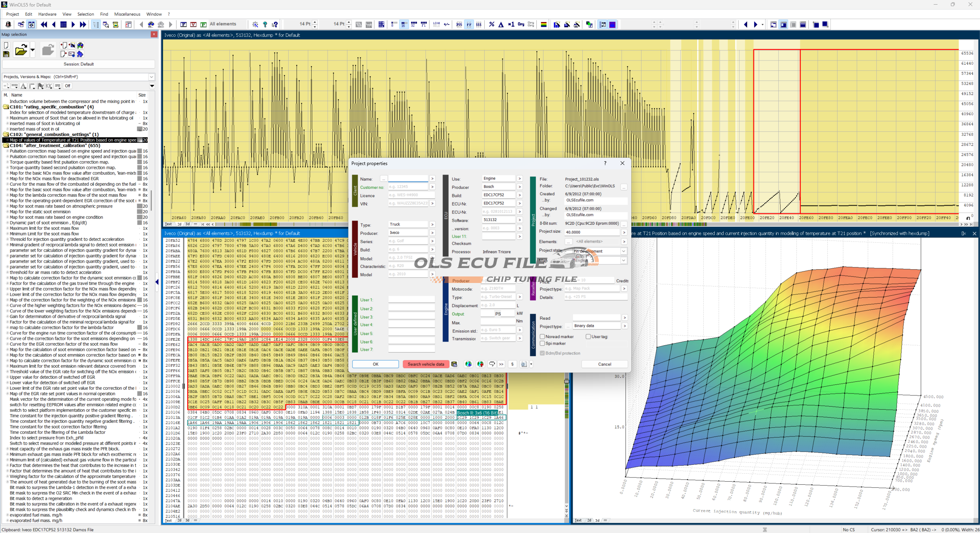This screenshot has height=533, width=980.
Task: Click the globe download icon in dialog
Action: (468, 364)
